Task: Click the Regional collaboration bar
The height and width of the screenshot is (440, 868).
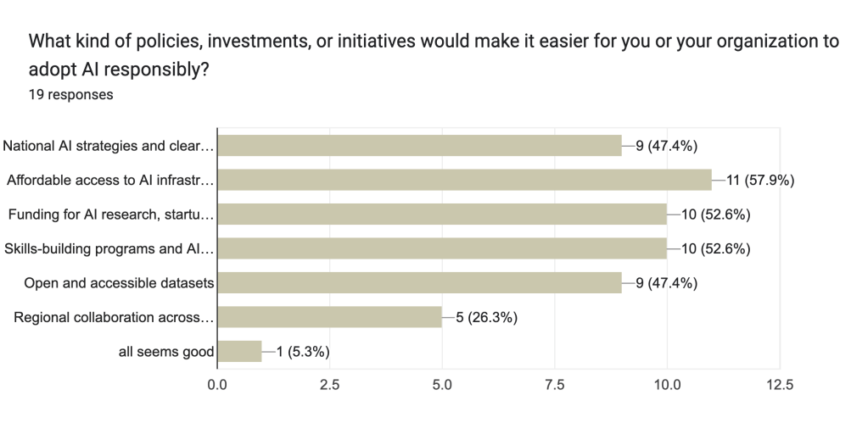Action: (329, 318)
